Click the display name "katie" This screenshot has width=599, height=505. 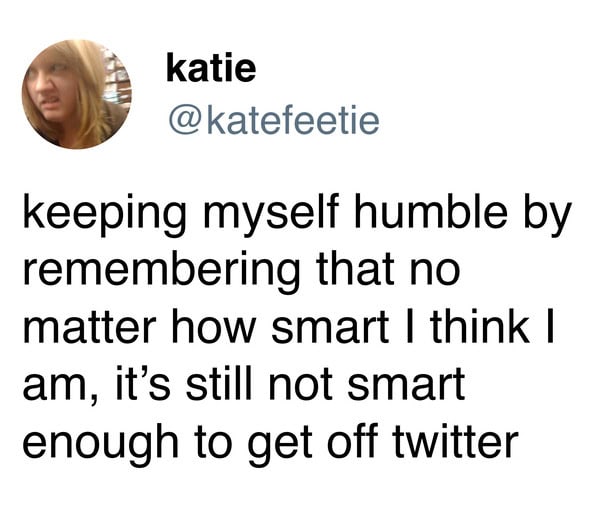coord(211,68)
